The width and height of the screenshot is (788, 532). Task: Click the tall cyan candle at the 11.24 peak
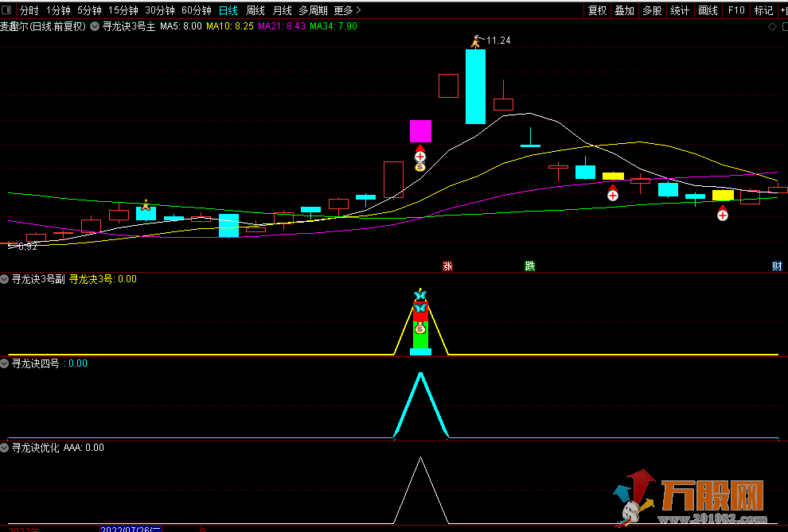click(x=475, y=87)
